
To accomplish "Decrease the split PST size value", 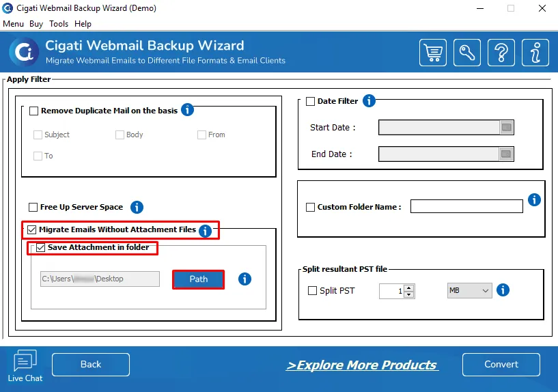I will (x=409, y=294).
